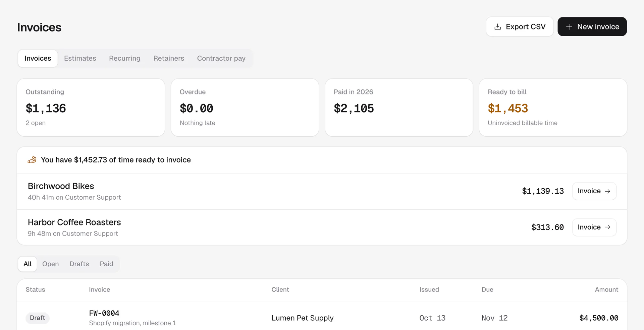Screen dimensions: 644x330
Task: Click the Due column header
Action: pyautogui.click(x=487, y=290)
